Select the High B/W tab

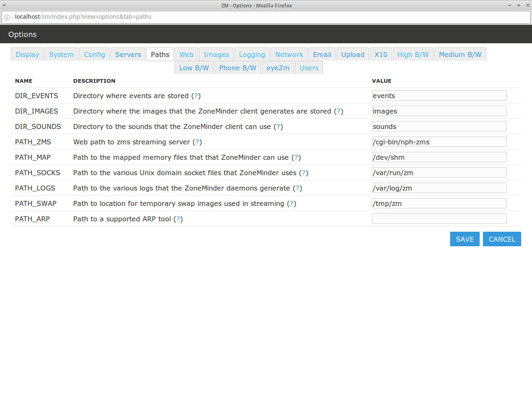click(413, 54)
